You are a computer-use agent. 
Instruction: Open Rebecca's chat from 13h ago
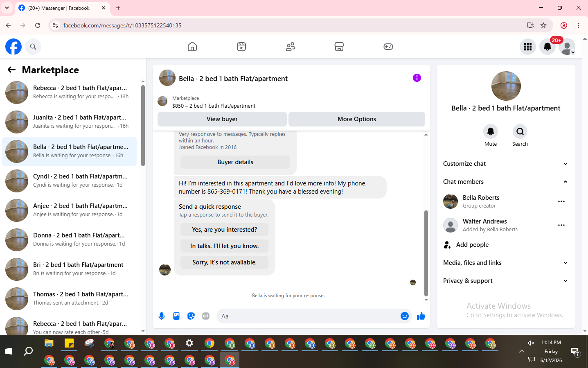click(70, 93)
